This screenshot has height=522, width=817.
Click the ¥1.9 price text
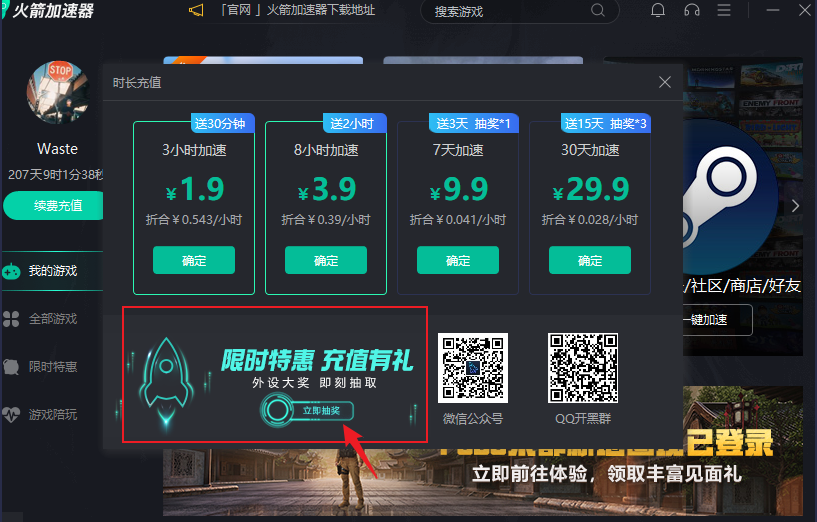coord(195,189)
